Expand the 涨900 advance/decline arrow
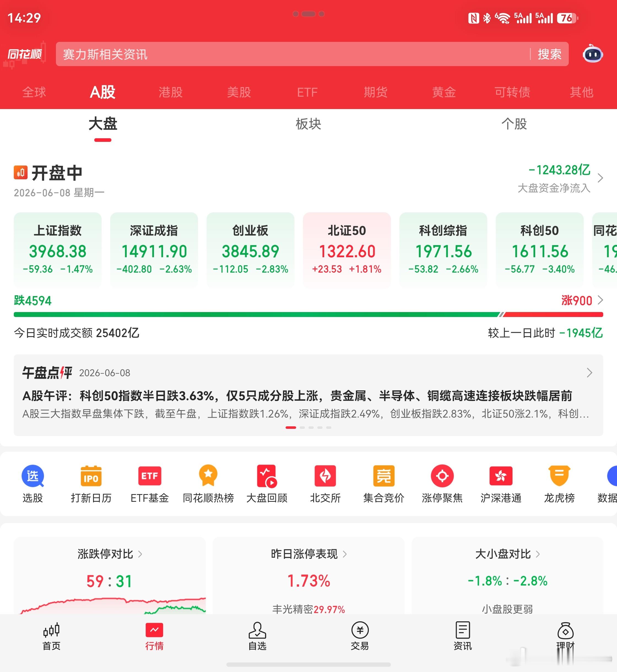 (x=600, y=300)
